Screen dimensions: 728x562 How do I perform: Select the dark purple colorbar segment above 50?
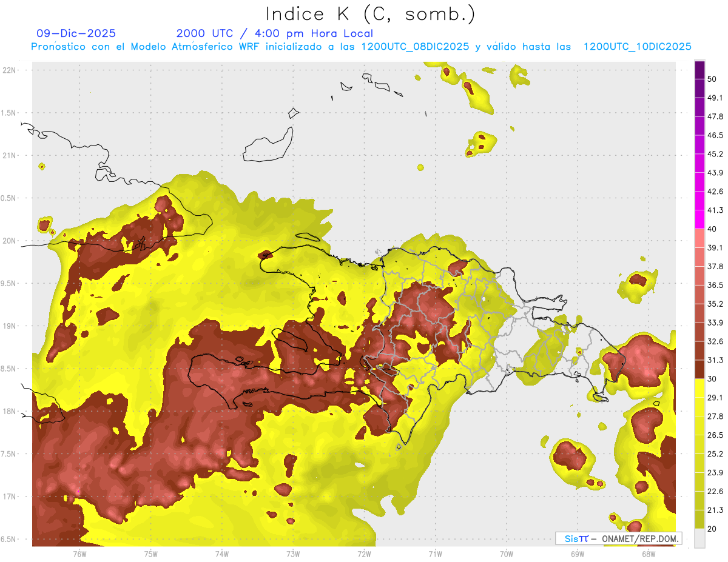[699, 70]
